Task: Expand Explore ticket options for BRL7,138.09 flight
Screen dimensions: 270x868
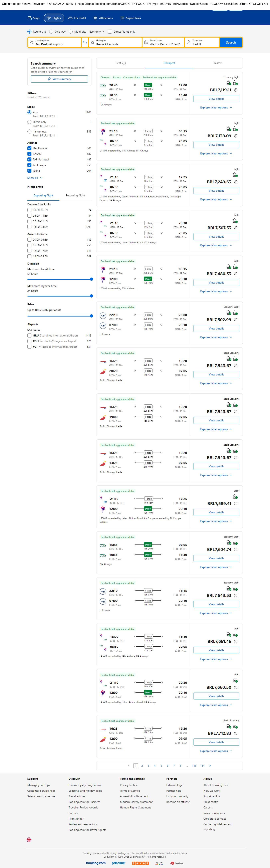Action: pos(216,154)
